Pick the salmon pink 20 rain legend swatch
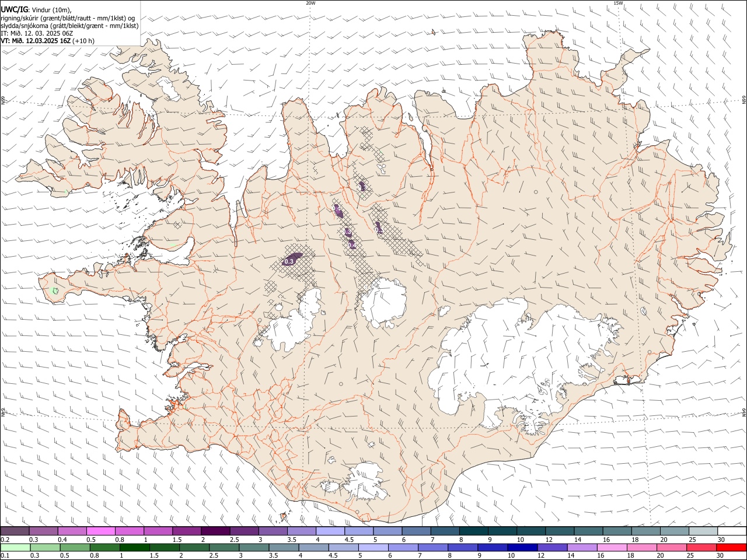The image size is (747, 560). pos(672,548)
